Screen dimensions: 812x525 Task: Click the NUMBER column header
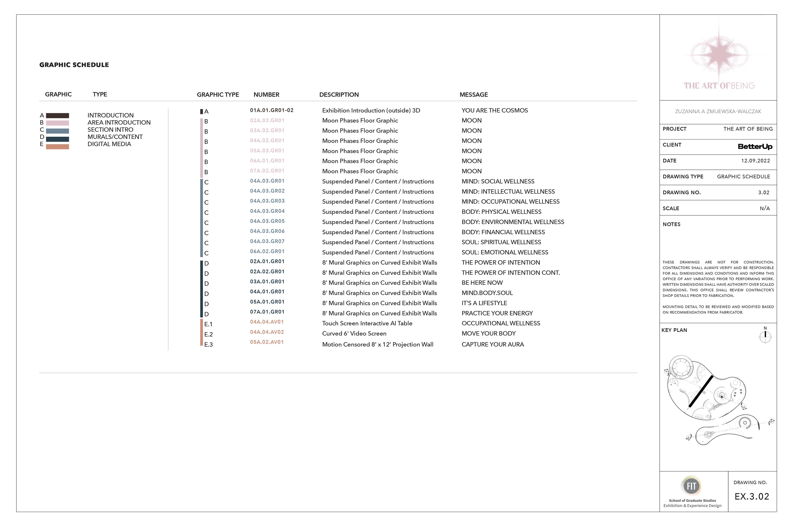click(x=266, y=94)
